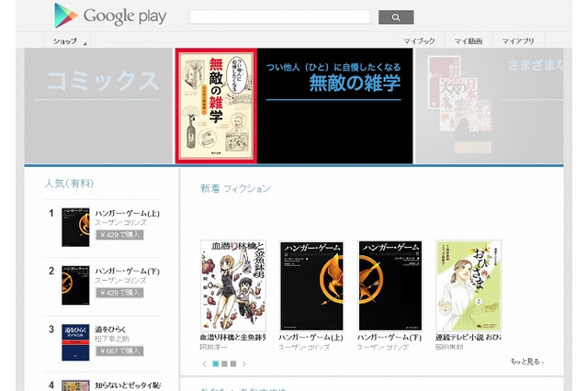Open the マイ動画 tab
This screenshot has width=588, height=391.
[x=468, y=40]
